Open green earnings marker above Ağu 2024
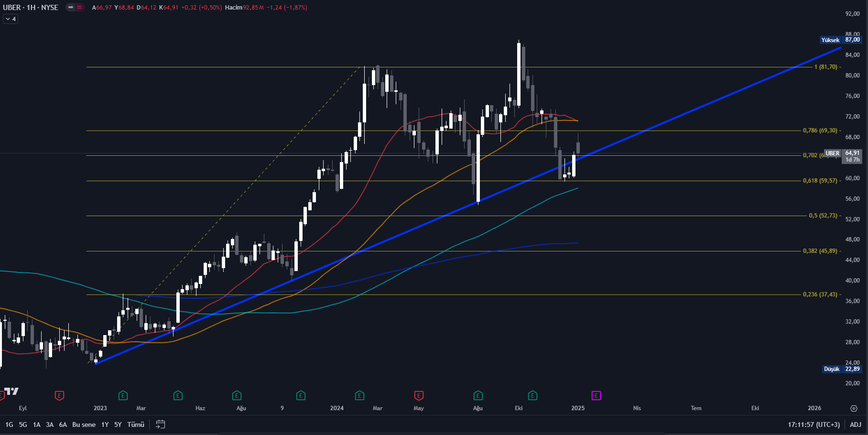868x435 pixels. [478, 395]
